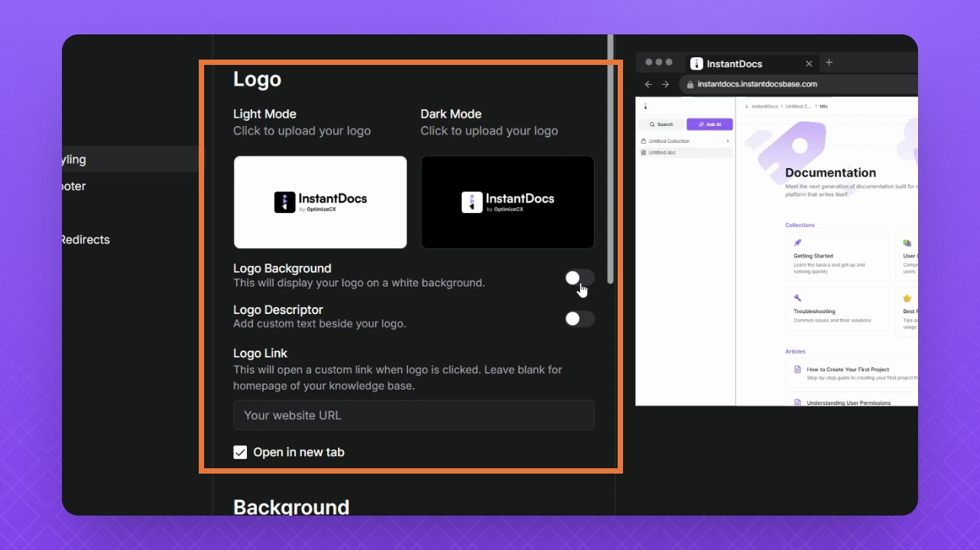The width and height of the screenshot is (980, 550).
Task: Click the Background section heading
Action: pyautogui.click(x=291, y=506)
